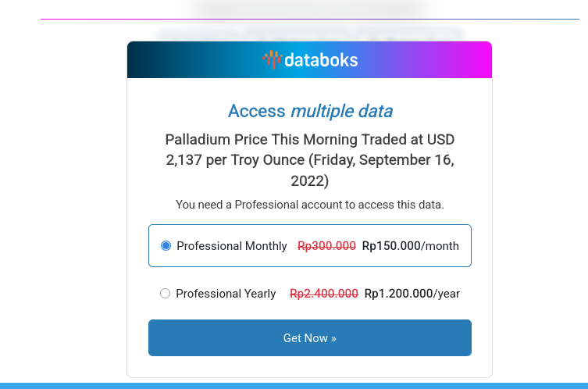
Task: Click the Professional Monthly label text
Action: 232,246
